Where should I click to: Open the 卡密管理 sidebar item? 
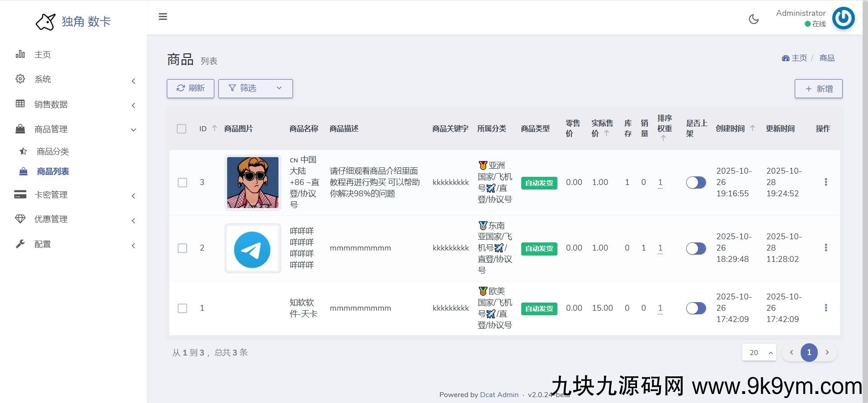pos(73,194)
